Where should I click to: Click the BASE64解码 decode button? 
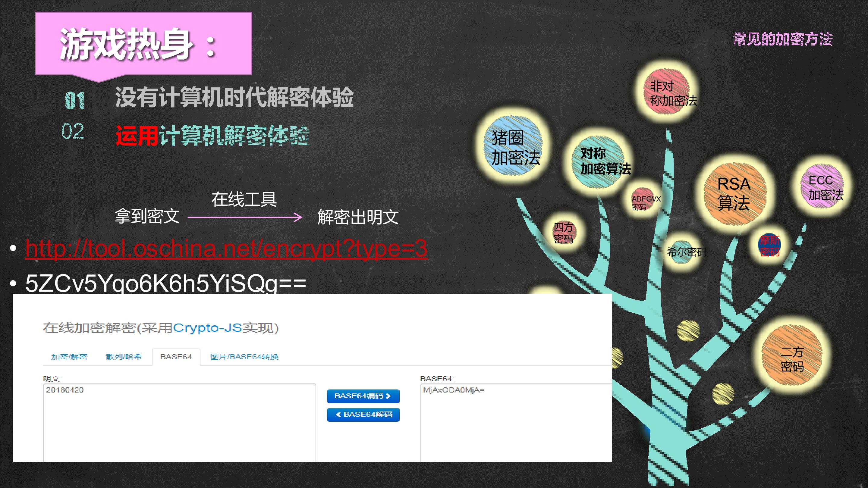[363, 414]
